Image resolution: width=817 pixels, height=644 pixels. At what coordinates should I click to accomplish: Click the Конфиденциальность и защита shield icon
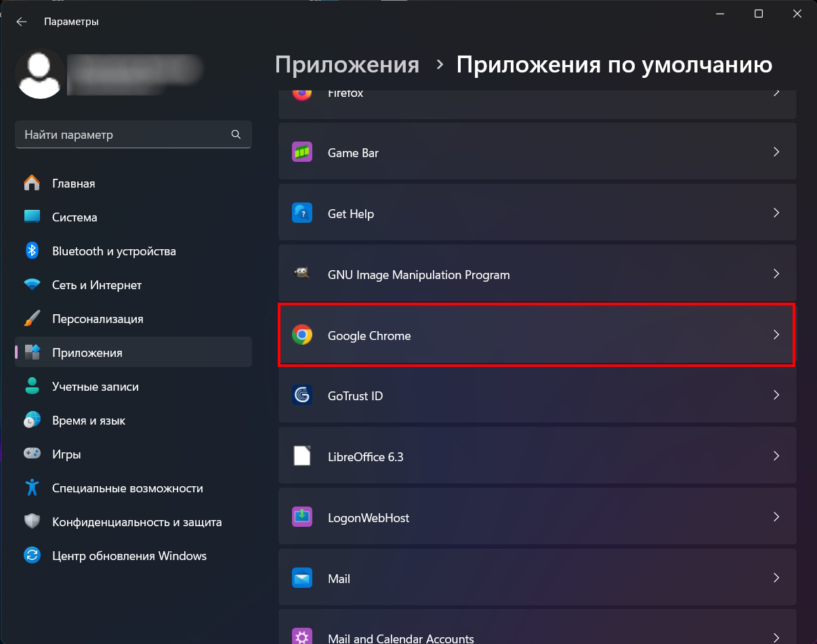pos(32,522)
